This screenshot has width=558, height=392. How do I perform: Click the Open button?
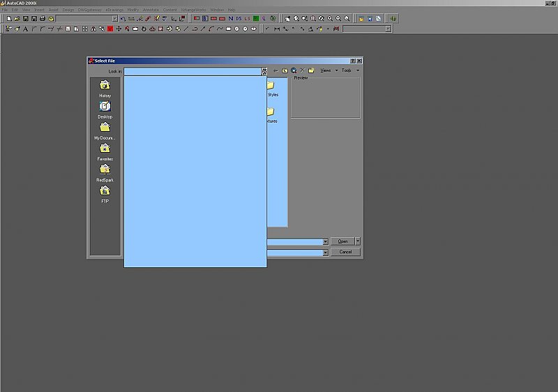(x=342, y=241)
